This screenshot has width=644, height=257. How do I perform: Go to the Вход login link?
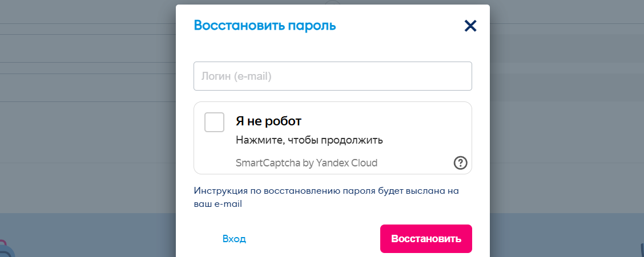[234, 239]
